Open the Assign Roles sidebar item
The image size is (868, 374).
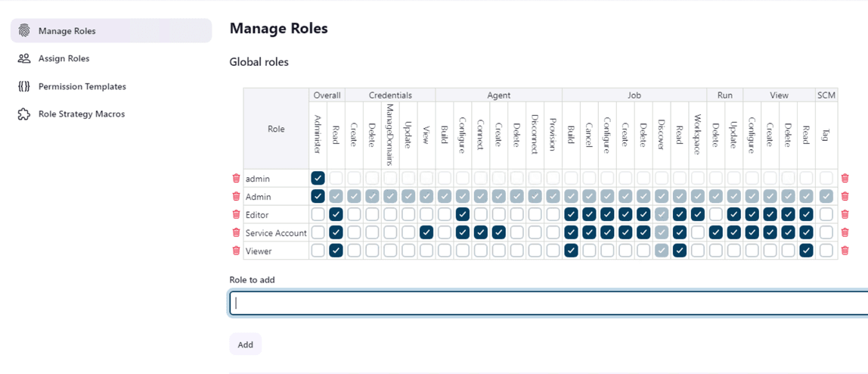[64, 58]
